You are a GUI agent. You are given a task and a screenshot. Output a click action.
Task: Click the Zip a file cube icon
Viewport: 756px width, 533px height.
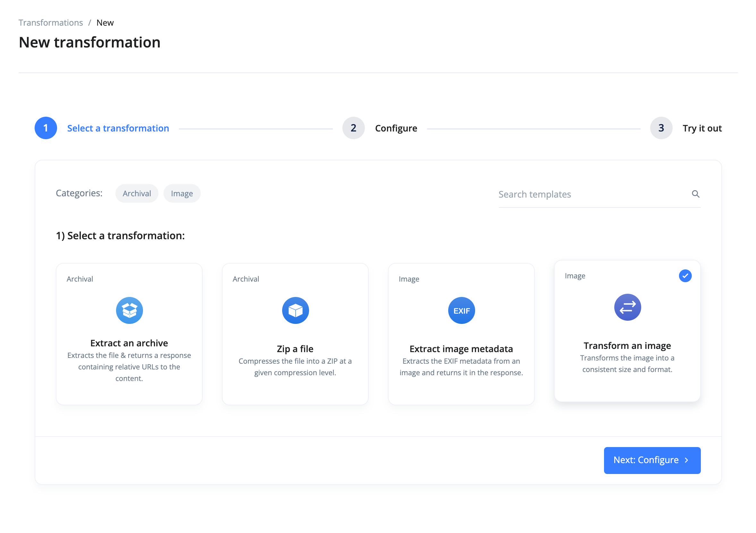click(295, 310)
